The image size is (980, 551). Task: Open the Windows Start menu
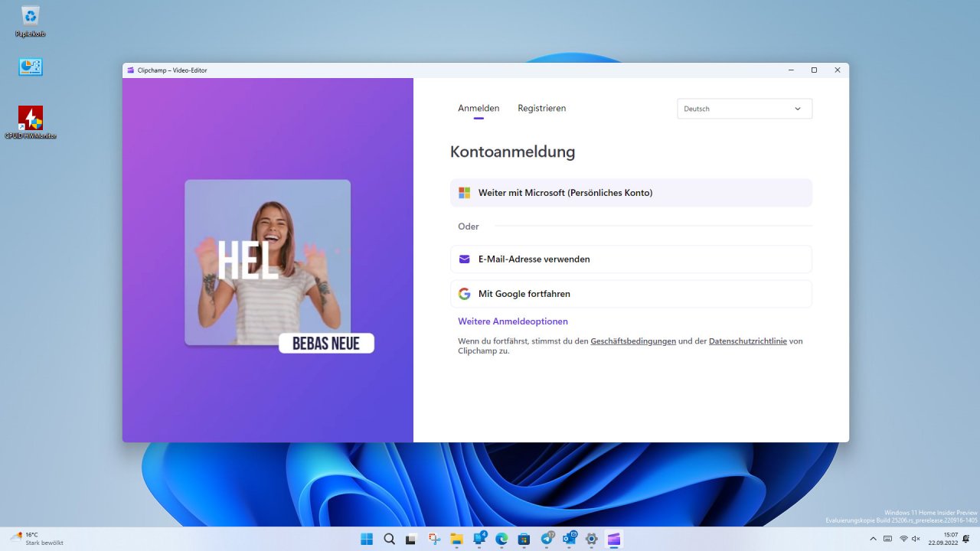click(x=367, y=539)
